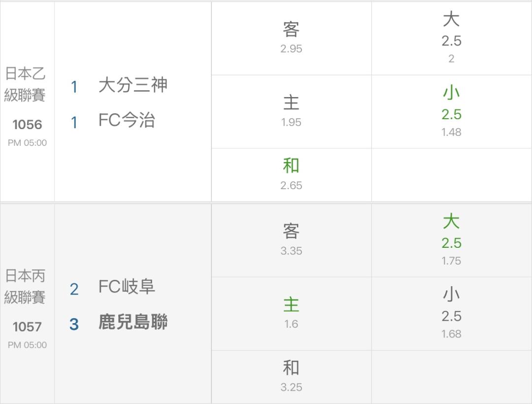Image resolution: width=532 pixels, height=404 pixels.
Task: Pick green 大 2.5 at odds 1.75
Action: point(451,240)
